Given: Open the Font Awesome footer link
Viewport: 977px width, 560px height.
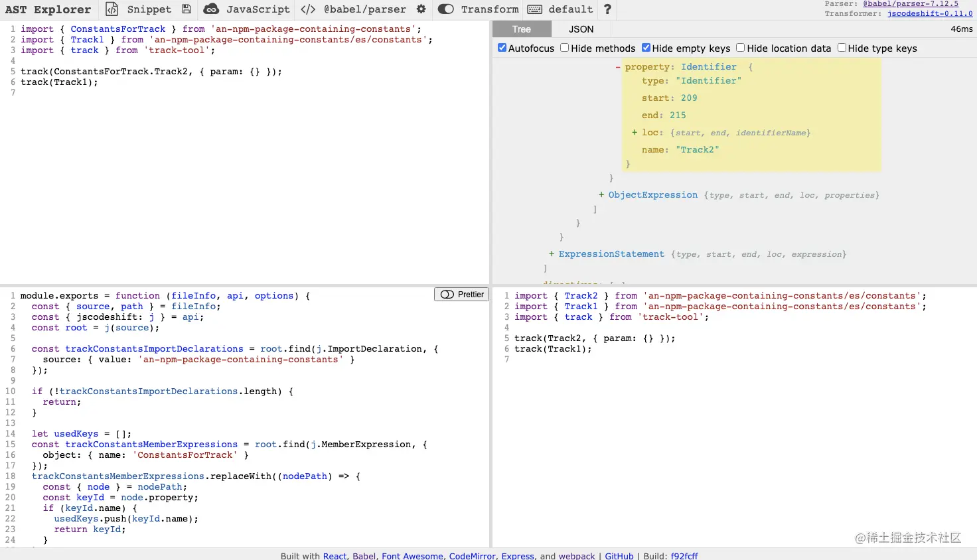Looking at the screenshot, I should (412, 556).
